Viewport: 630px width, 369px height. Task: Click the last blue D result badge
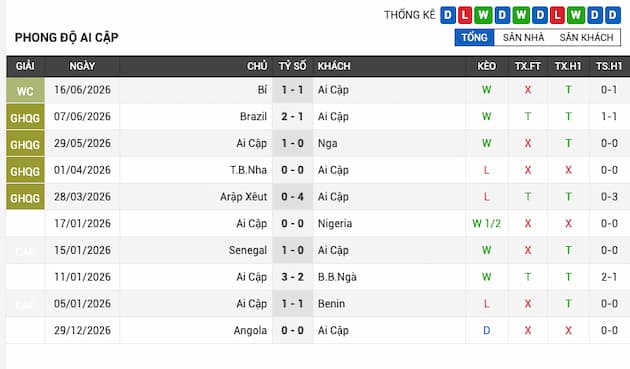pos(613,15)
